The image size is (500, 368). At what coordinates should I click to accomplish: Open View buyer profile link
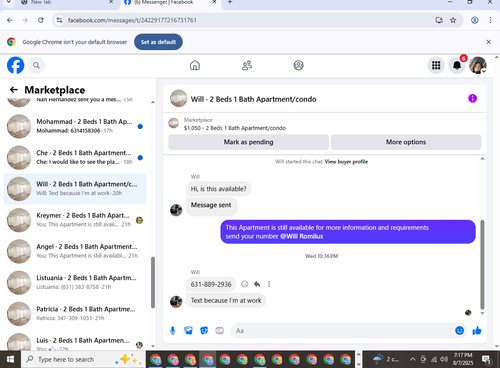(346, 162)
